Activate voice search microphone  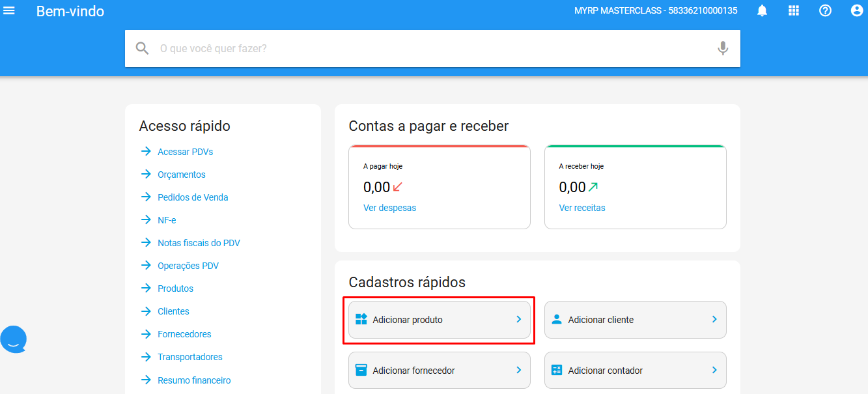pos(722,48)
